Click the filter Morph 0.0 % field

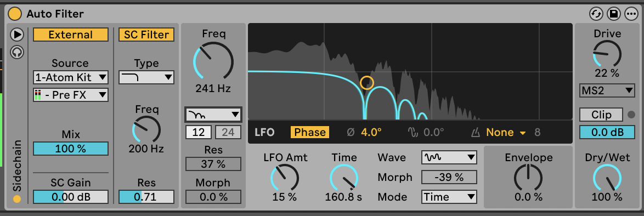(x=213, y=197)
